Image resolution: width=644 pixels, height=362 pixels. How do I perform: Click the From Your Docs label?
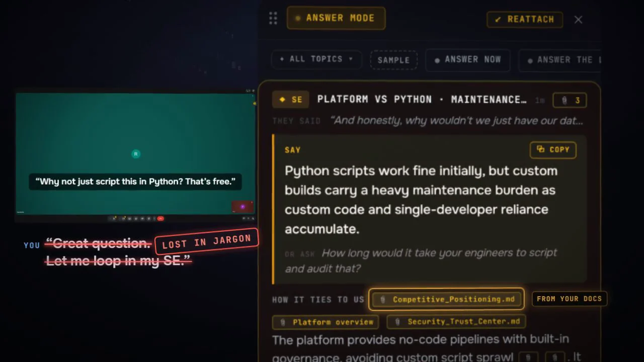pos(570,299)
